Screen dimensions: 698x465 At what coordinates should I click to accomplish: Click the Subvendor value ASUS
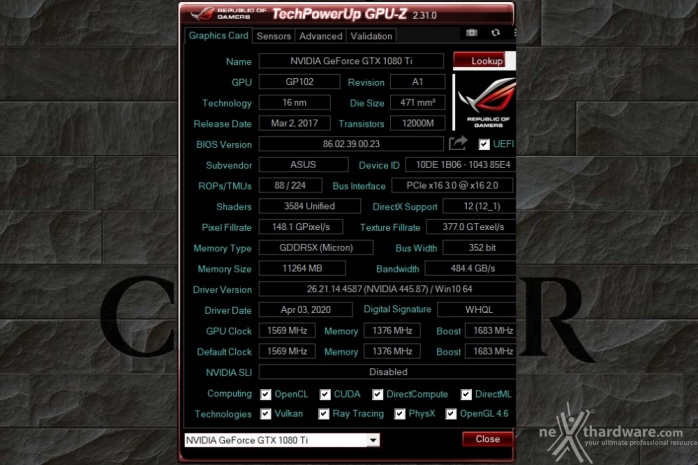click(304, 165)
